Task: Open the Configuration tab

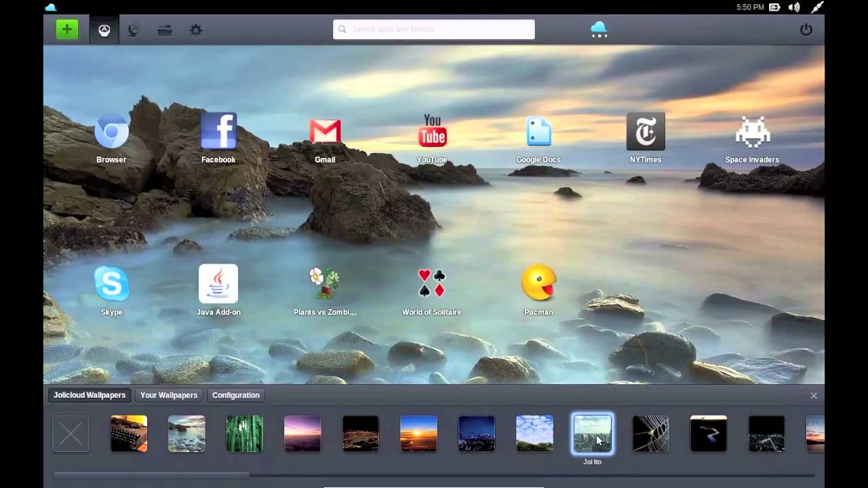Action: (236, 395)
